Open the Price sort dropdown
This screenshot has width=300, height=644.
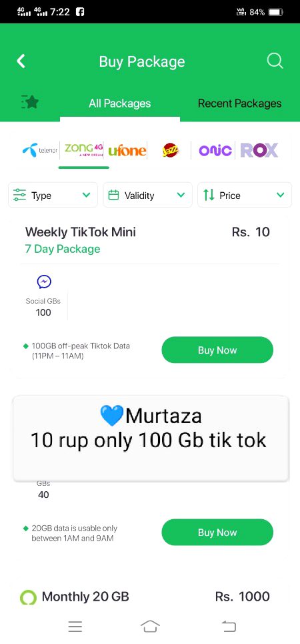245,195
